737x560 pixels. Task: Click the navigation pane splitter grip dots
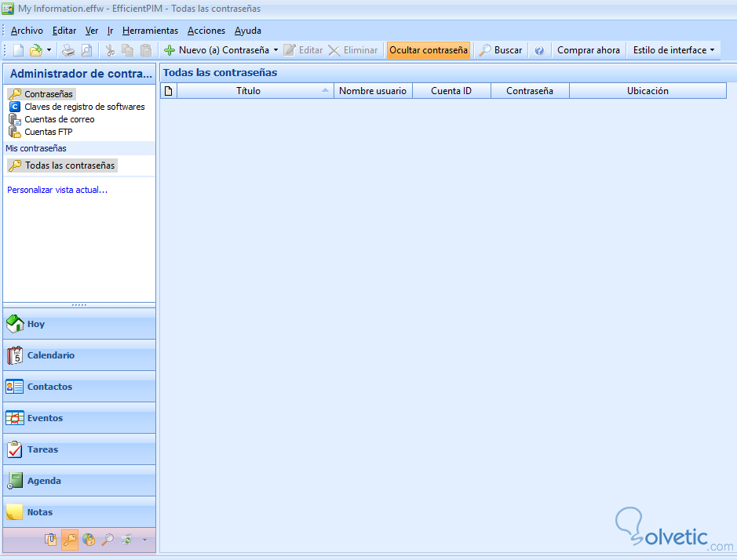coord(79,305)
